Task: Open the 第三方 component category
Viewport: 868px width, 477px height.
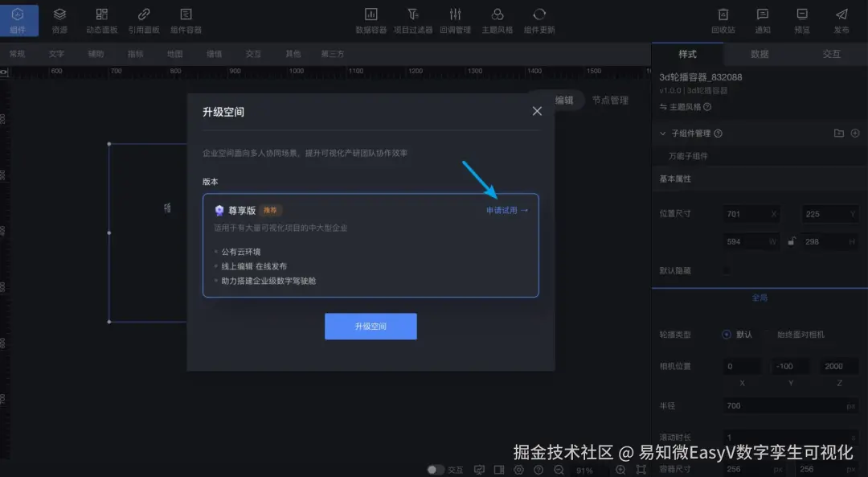Action: (x=333, y=54)
